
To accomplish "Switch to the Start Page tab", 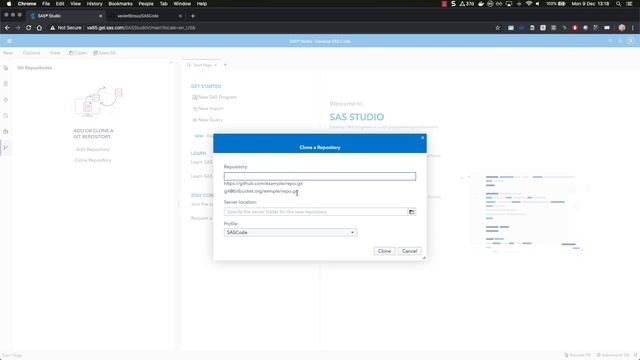I will (x=202, y=65).
